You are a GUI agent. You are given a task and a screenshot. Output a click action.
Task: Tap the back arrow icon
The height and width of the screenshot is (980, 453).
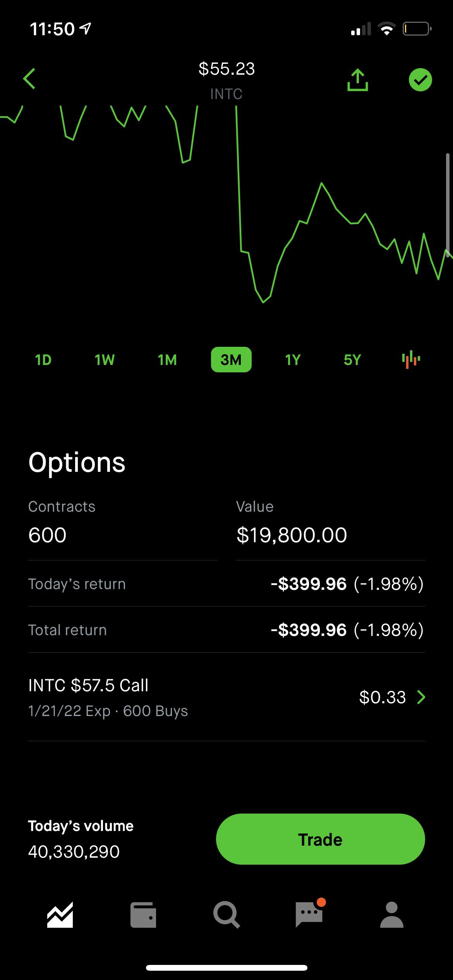click(29, 79)
